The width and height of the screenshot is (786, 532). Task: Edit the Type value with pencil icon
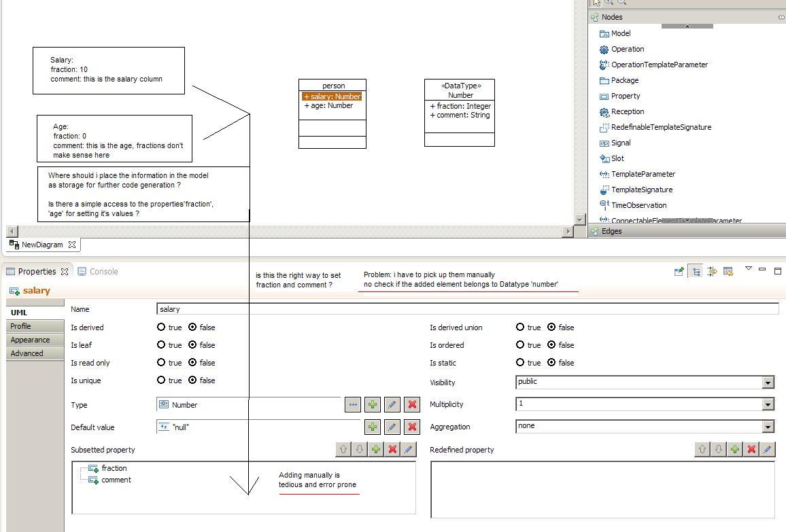[x=392, y=405]
